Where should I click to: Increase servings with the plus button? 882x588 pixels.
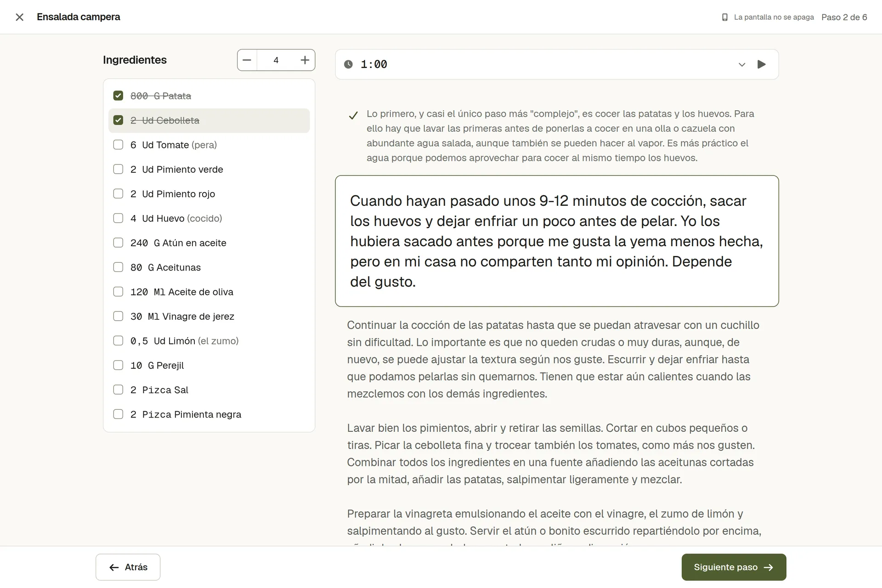(x=305, y=60)
